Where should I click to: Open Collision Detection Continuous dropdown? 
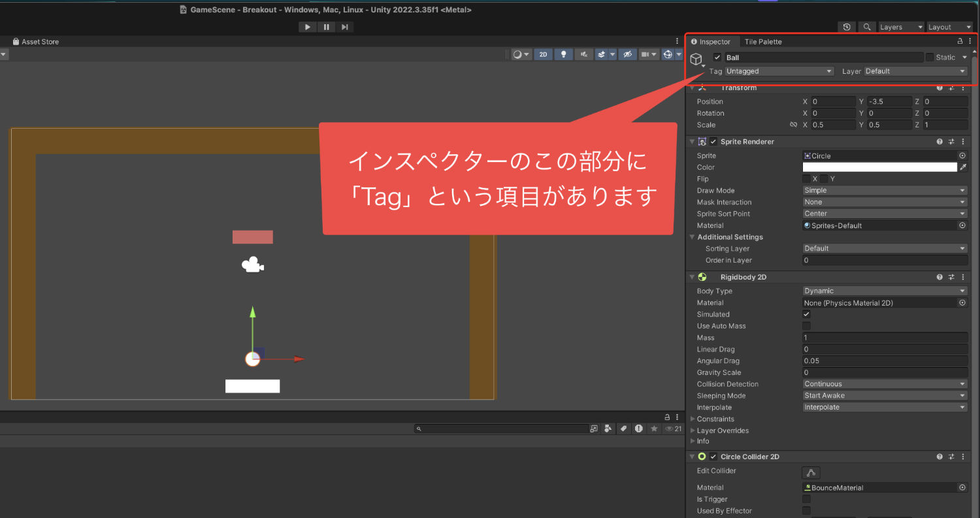point(885,384)
